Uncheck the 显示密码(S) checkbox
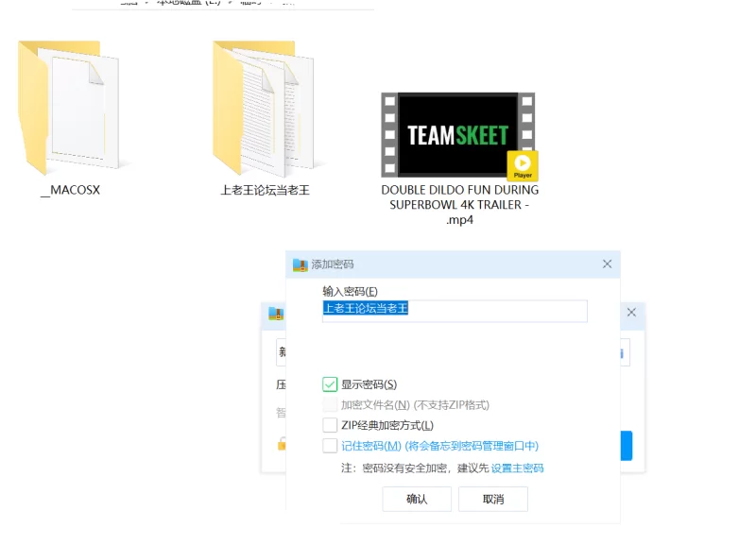The image size is (756, 545). pos(330,384)
